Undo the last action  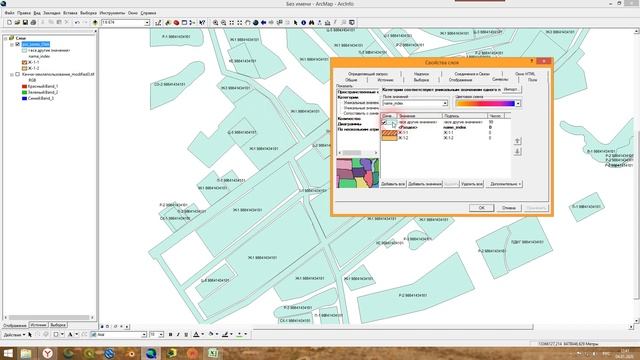click(77, 22)
